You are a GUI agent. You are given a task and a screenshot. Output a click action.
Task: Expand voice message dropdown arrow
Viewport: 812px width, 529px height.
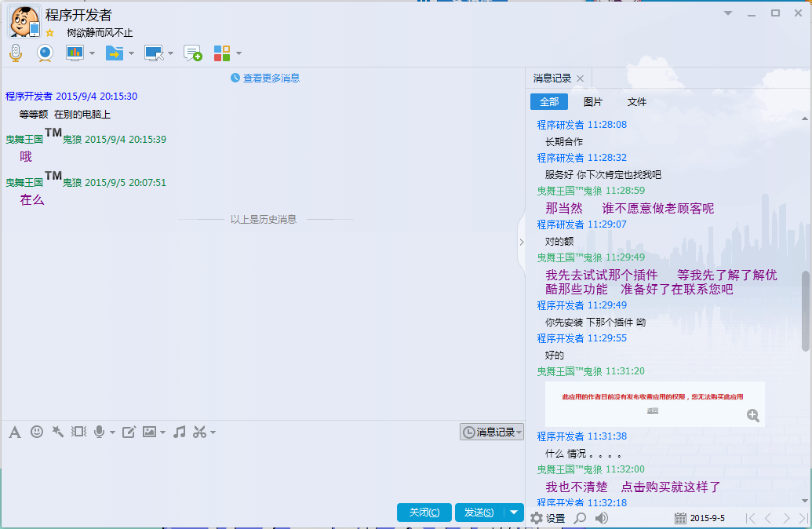point(112,432)
